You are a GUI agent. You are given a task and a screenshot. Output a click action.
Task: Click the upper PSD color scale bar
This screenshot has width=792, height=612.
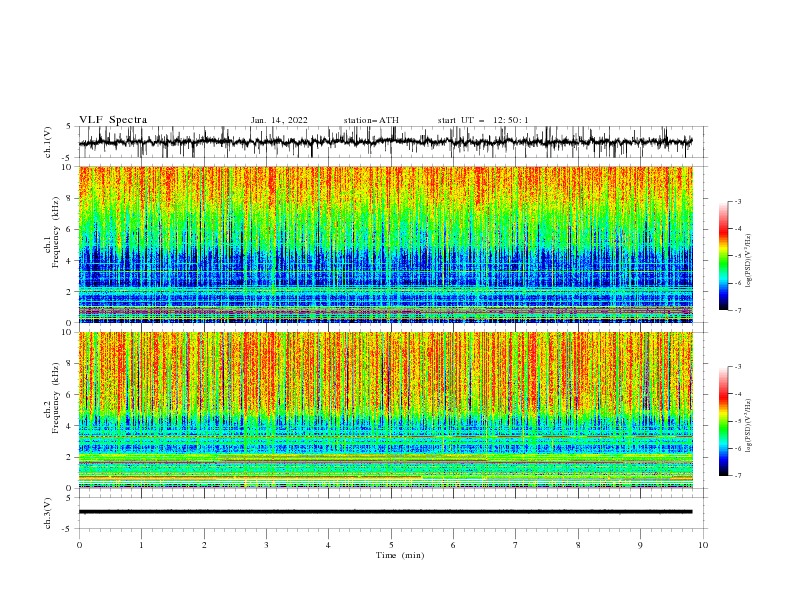point(723,256)
